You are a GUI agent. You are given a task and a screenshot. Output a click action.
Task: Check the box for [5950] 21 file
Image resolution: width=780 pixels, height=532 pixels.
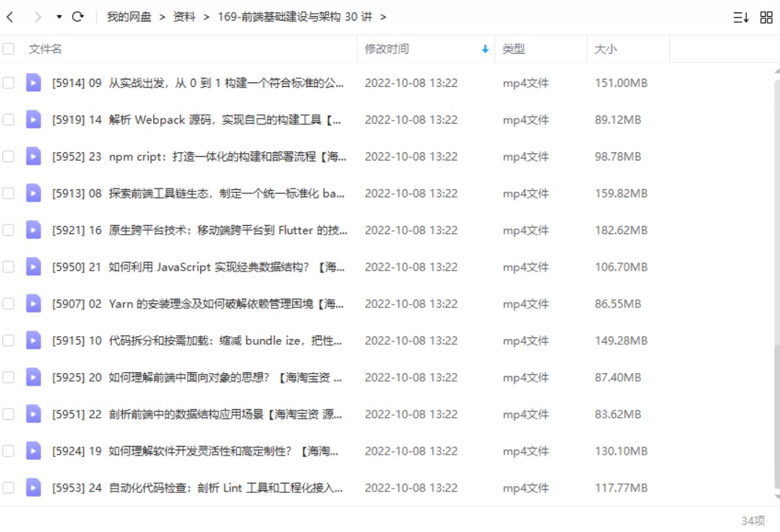click(8, 267)
